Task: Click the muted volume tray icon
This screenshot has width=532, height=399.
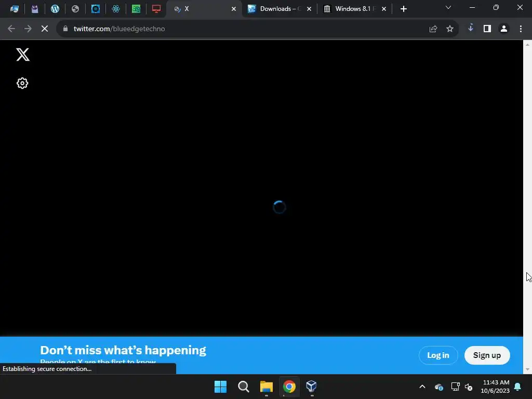Action: point(469,387)
